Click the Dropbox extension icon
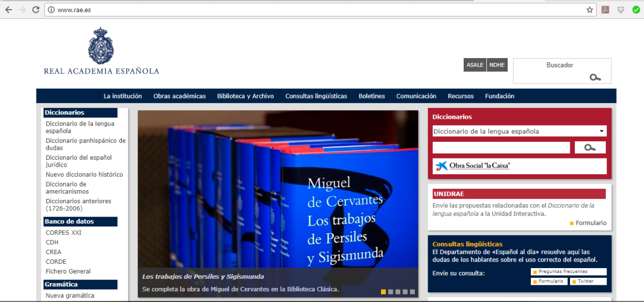 pos(621,10)
